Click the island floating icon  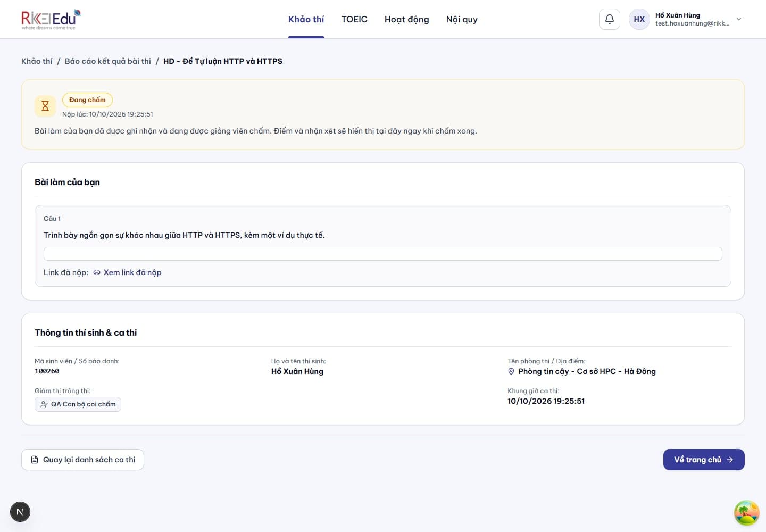746,513
